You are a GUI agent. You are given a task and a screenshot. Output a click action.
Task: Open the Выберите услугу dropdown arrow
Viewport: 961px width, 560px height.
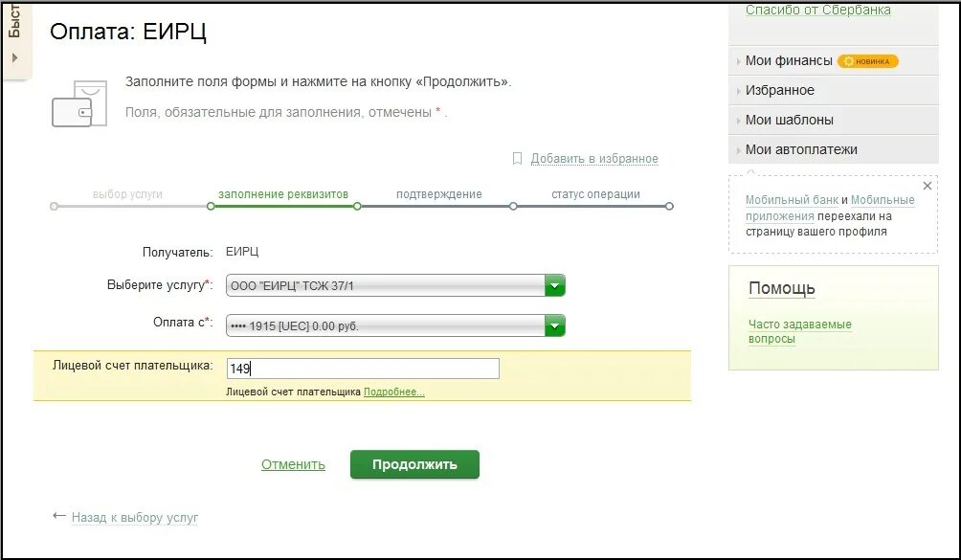[554, 285]
